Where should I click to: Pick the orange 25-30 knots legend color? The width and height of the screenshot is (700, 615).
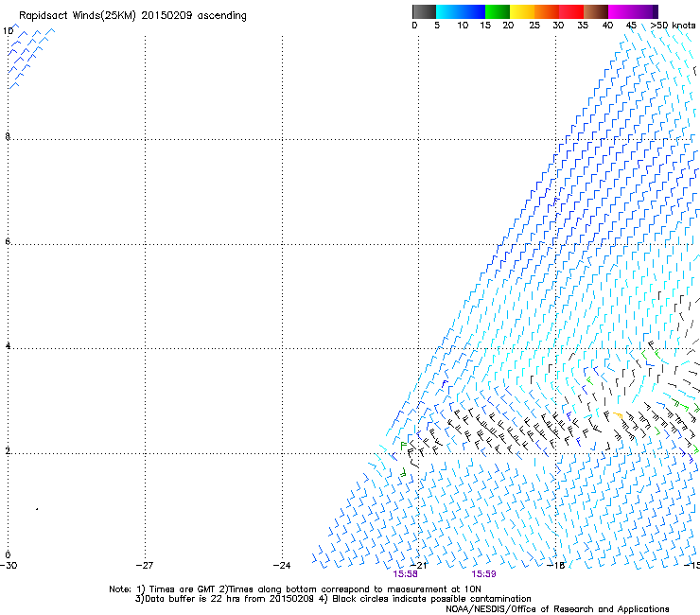click(547, 11)
